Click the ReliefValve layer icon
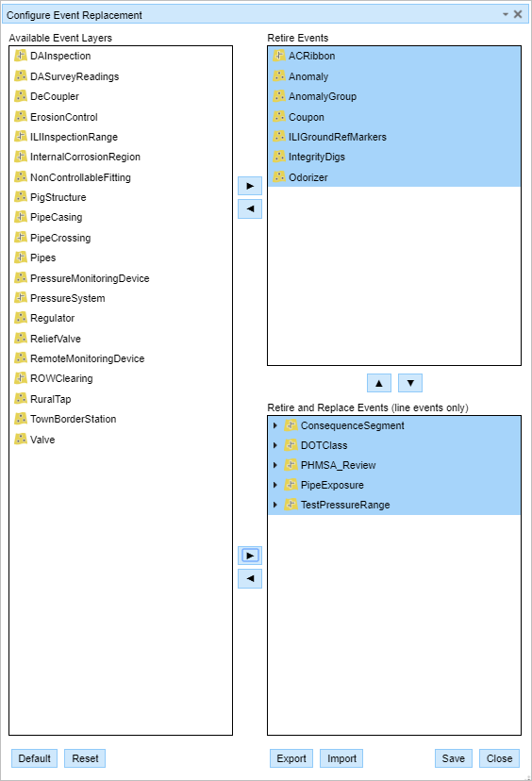Image resolution: width=532 pixels, height=781 pixels. [21, 338]
